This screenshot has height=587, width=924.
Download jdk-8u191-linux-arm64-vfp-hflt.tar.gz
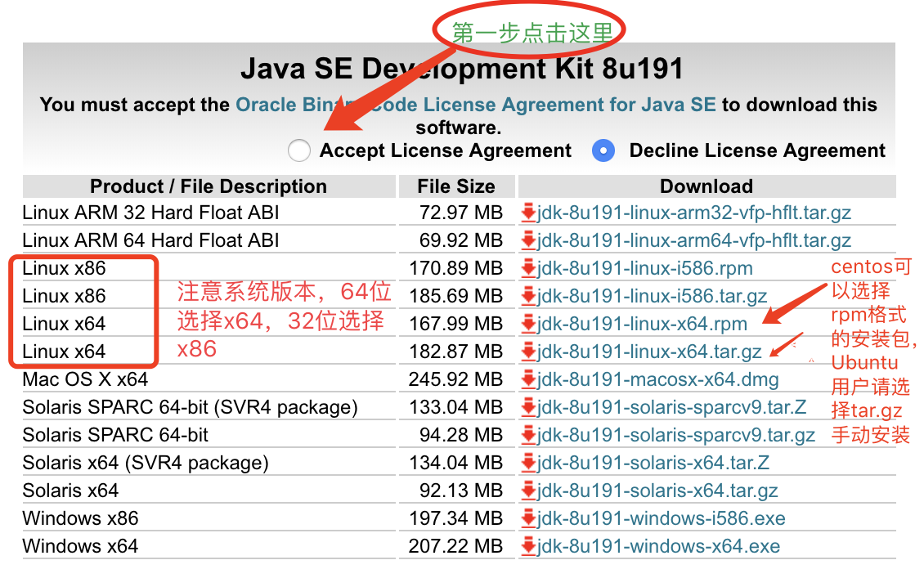pos(693,240)
